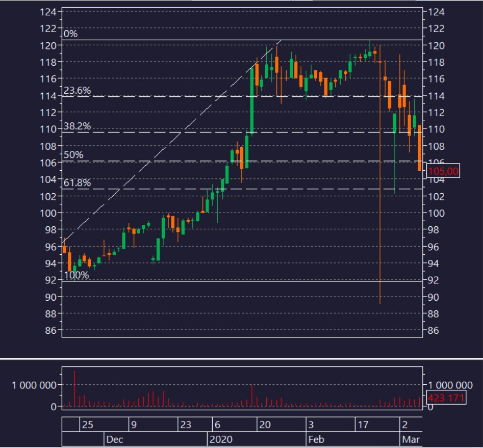Click date label 9 on the time axis
Screen dimensions: 483x448
tap(134, 425)
